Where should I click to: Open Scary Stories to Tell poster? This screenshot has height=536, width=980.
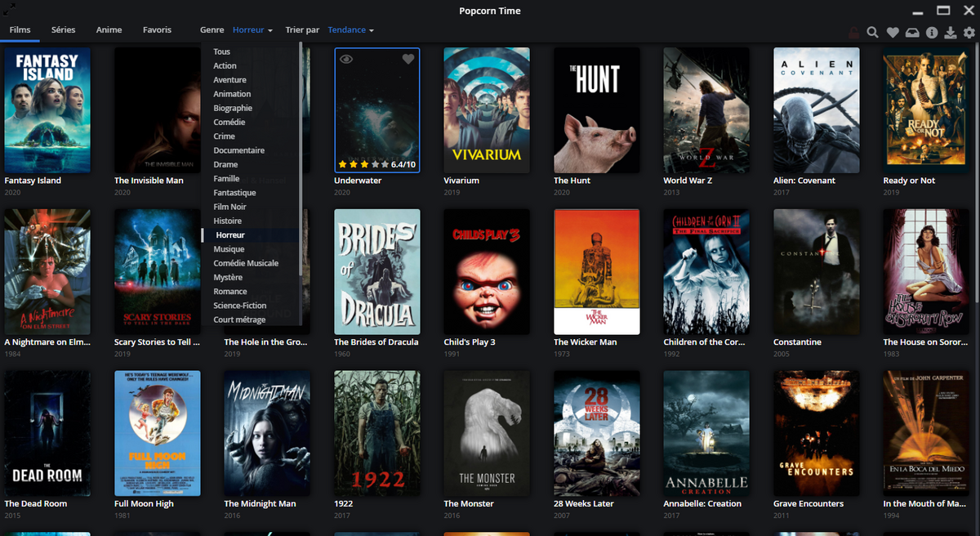click(157, 272)
